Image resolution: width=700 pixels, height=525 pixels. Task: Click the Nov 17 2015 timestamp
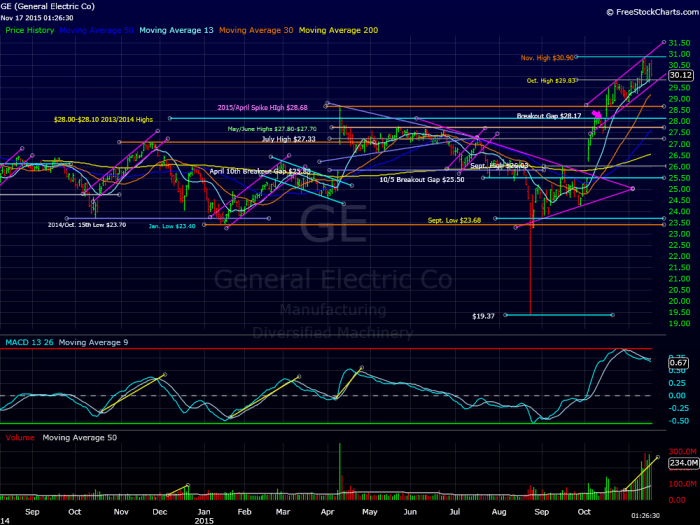(37, 18)
